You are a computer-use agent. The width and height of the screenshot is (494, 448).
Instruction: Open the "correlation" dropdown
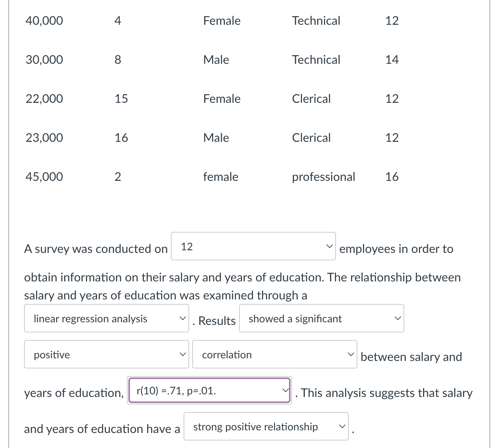click(x=274, y=354)
